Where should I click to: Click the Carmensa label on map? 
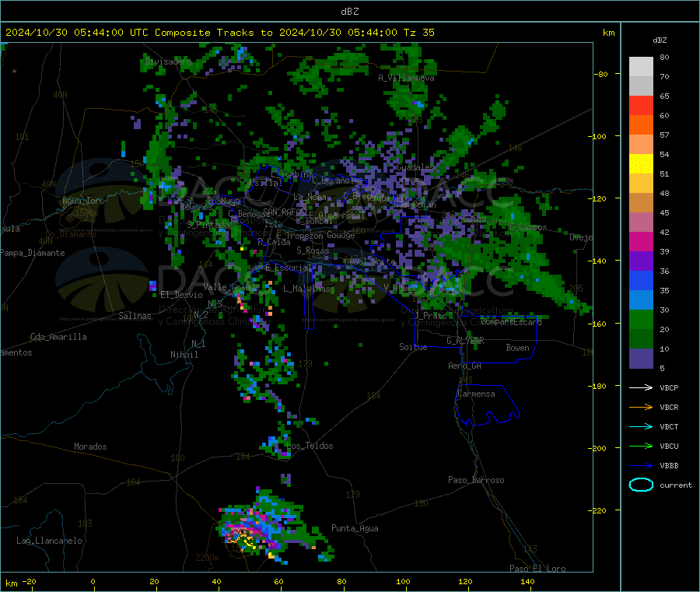476,394
